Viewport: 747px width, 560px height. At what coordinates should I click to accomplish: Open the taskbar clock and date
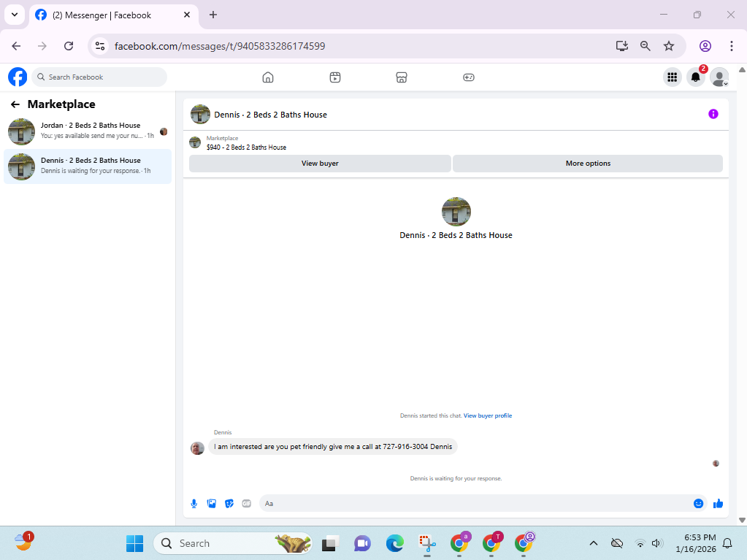click(x=696, y=543)
